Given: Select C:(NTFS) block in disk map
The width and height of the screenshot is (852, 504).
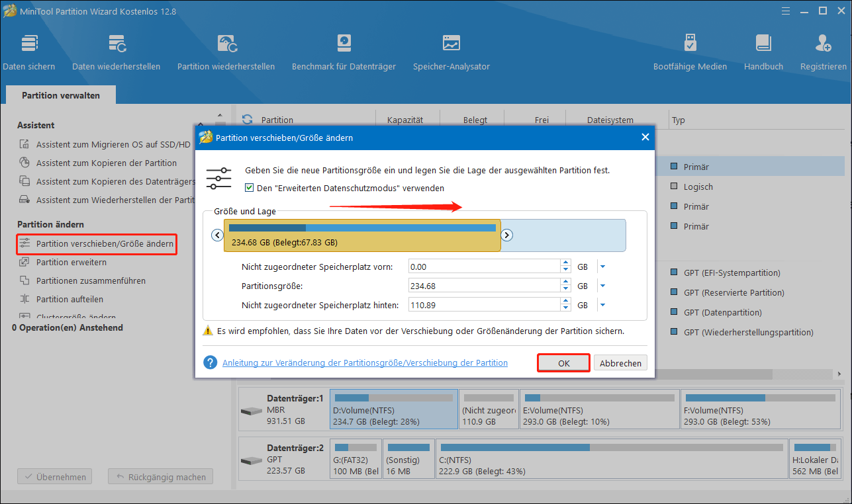Looking at the screenshot, I should [612, 458].
